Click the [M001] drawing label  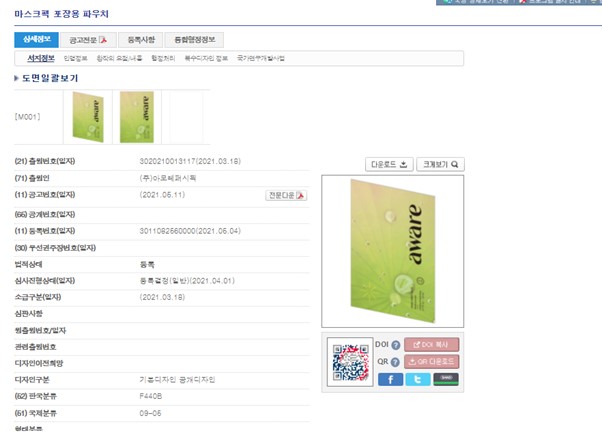[27, 117]
